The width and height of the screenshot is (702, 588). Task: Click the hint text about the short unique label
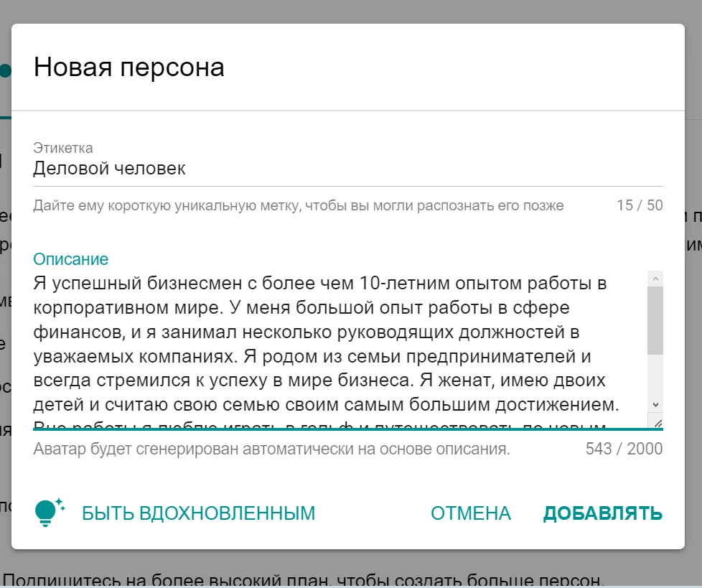pyautogui.click(x=298, y=205)
